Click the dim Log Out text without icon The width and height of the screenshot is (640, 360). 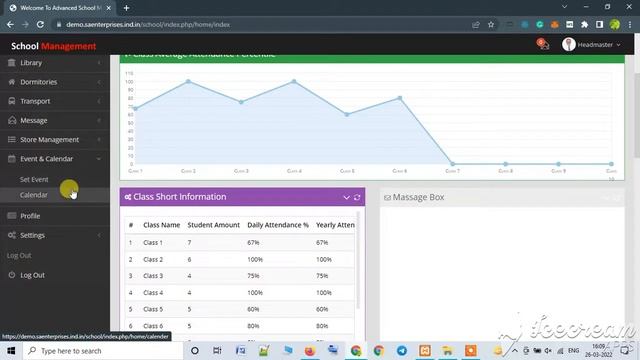(19, 256)
